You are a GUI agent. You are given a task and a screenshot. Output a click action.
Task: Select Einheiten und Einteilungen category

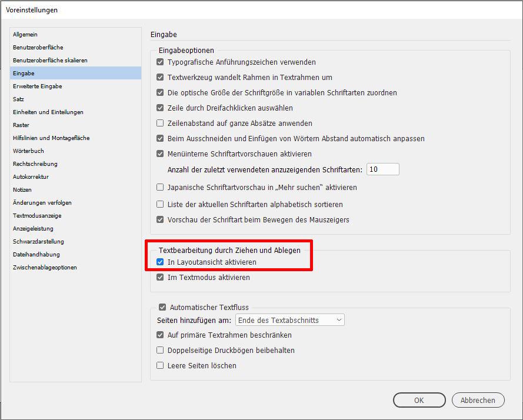[48, 112]
